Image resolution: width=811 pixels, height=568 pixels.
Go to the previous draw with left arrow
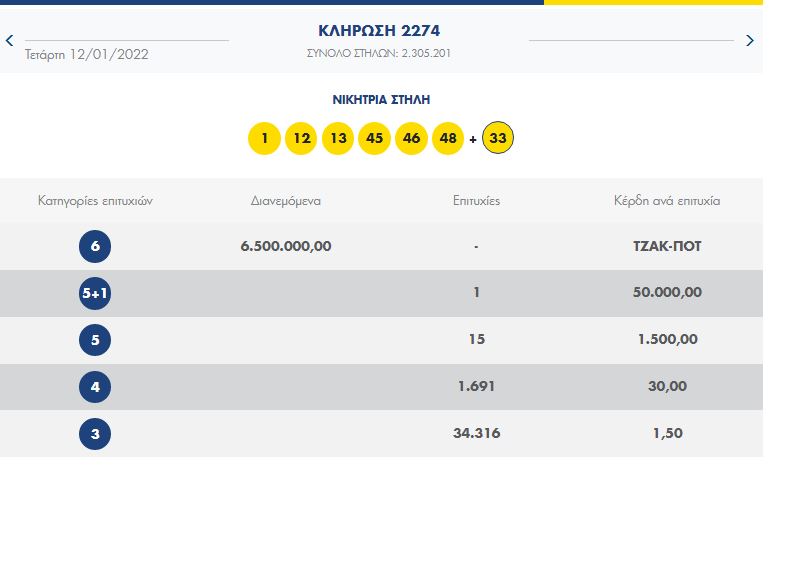(x=10, y=41)
